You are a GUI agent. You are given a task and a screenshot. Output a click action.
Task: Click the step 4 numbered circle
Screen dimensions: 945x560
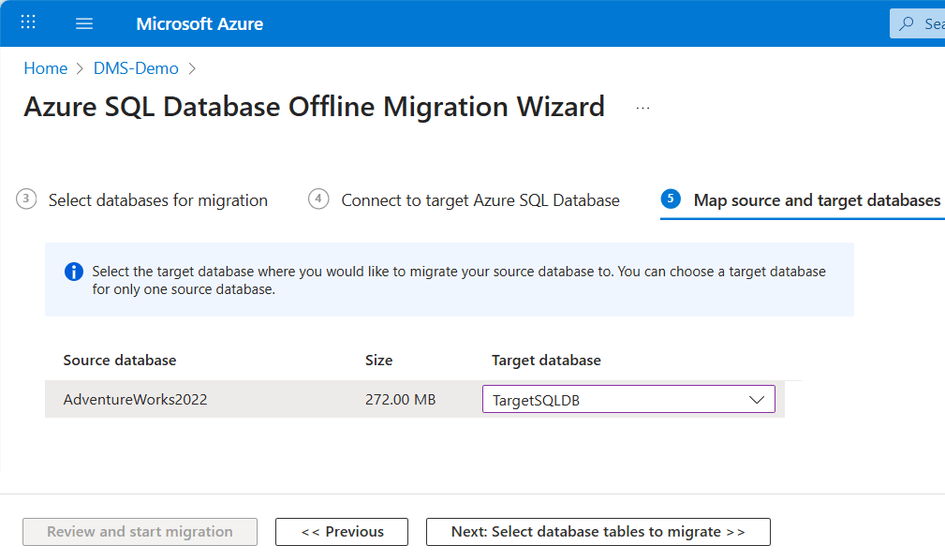[317, 199]
